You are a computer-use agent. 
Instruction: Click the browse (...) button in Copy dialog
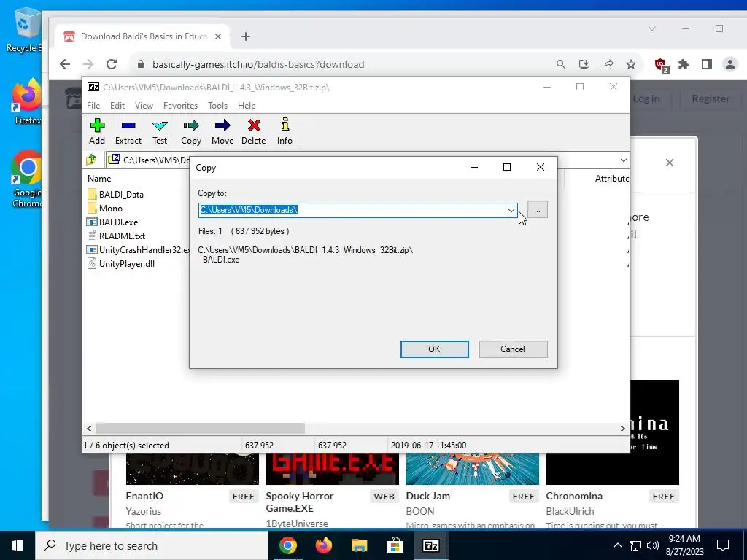pos(538,209)
